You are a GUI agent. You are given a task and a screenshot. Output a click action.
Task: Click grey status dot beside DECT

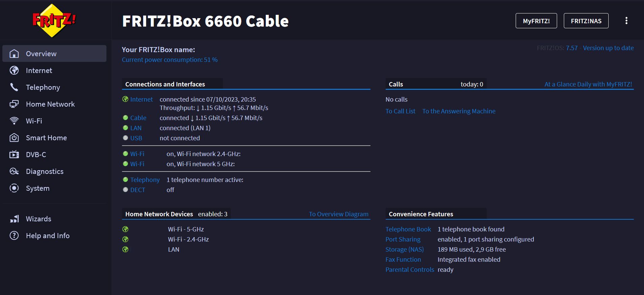pyautogui.click(x=125, y=190)
